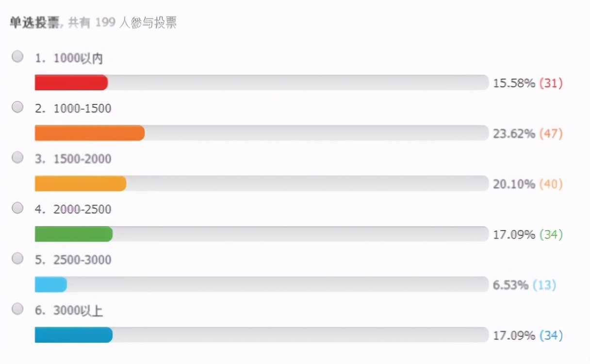Viewport: 590px width, 364px height.
Task: Select the radio button for option 2500-3000
Action: coord(17,259)
